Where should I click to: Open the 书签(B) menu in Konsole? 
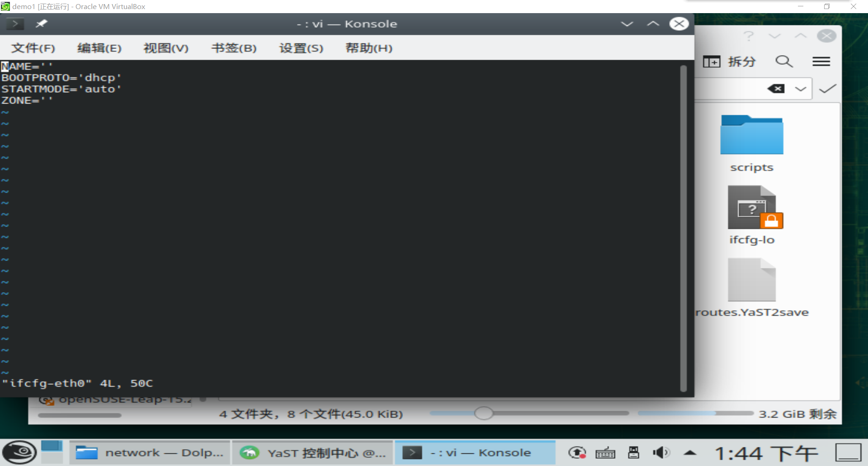coord(234,48)
